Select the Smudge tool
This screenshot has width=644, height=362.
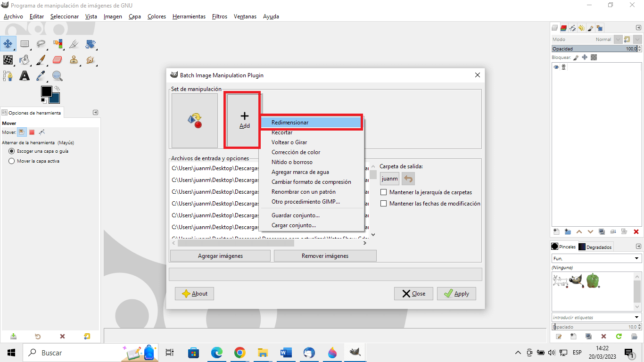91,60
